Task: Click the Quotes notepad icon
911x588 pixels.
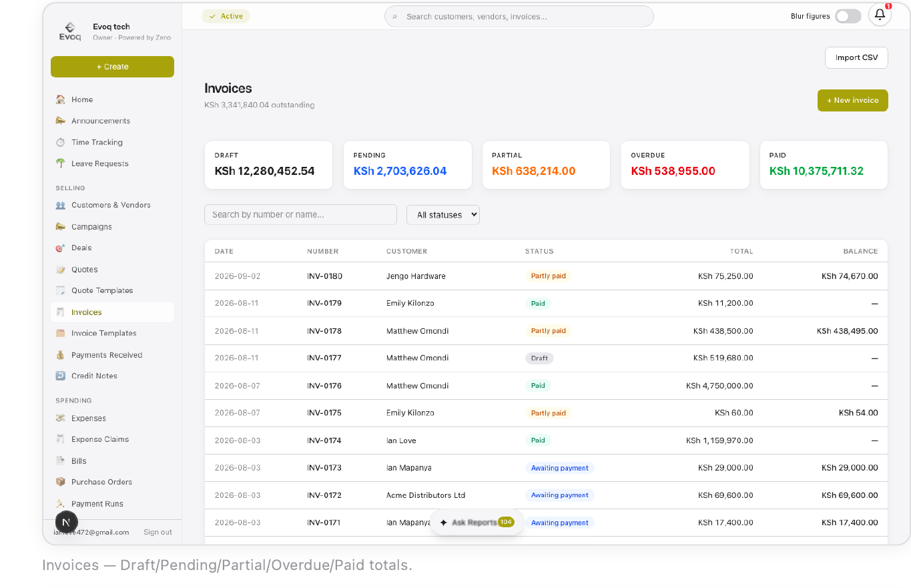Action: (x=61, y=270)
